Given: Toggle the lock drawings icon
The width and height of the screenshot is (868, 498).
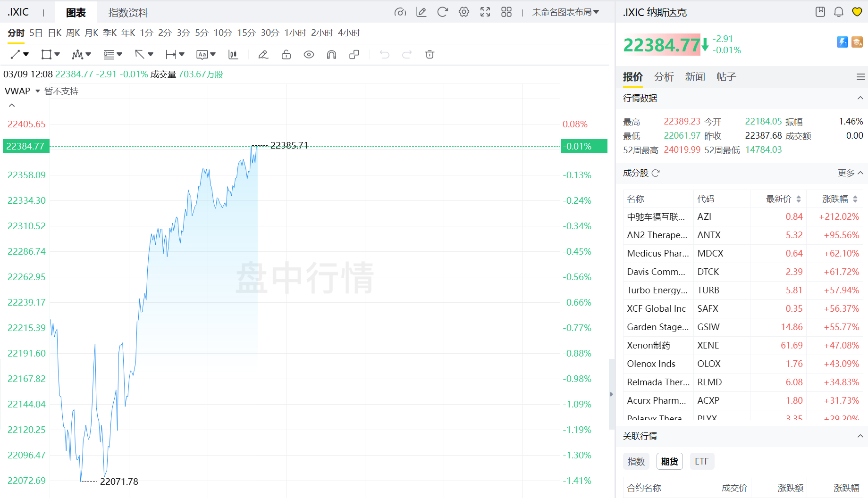Looking at the screenshot, I should click(286, 55).
